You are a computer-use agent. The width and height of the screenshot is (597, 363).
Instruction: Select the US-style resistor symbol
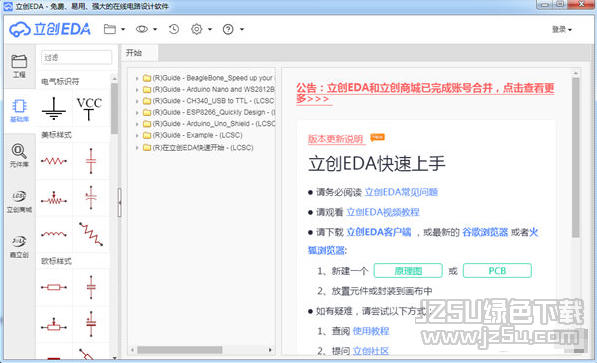[x=54, y=161]
